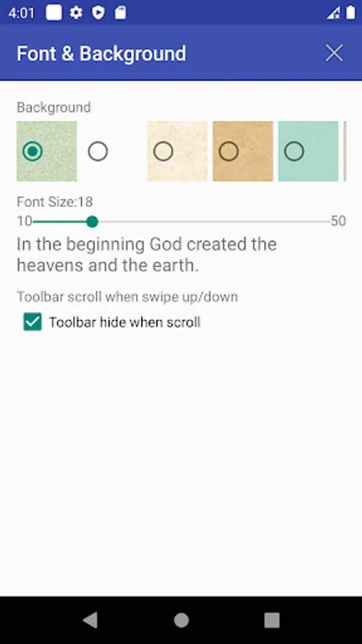The height and width of the screenshot is (644, 362).
Task: Tap the Android home circle button
Action: pyautogui.click(x=181, y=620)
